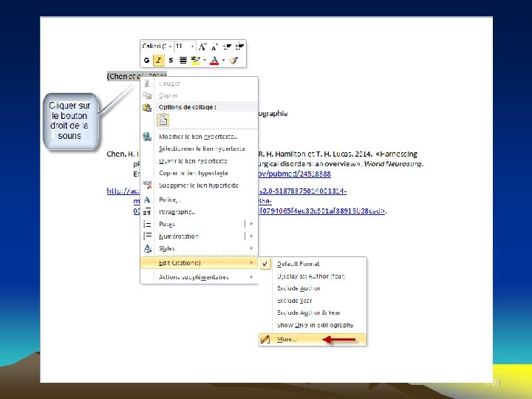
Task: Click the center alignment icon in mini toolbar
Action: click(183, 61)
